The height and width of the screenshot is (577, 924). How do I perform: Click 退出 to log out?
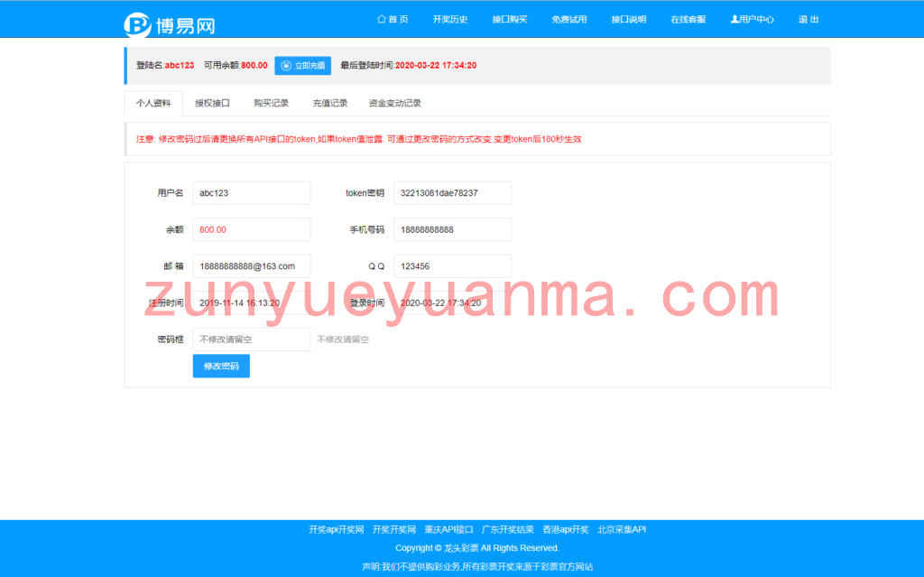pyautogui.click(x=808, y=20)
